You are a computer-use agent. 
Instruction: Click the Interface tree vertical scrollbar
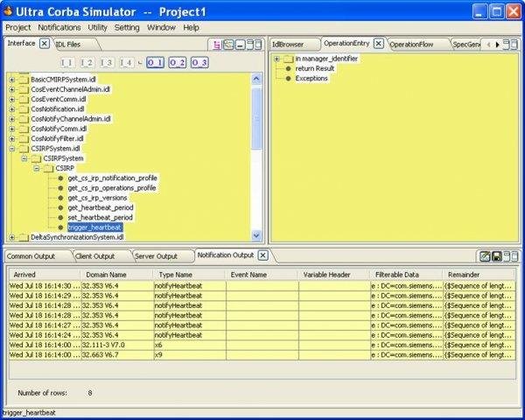pos(256,131)
